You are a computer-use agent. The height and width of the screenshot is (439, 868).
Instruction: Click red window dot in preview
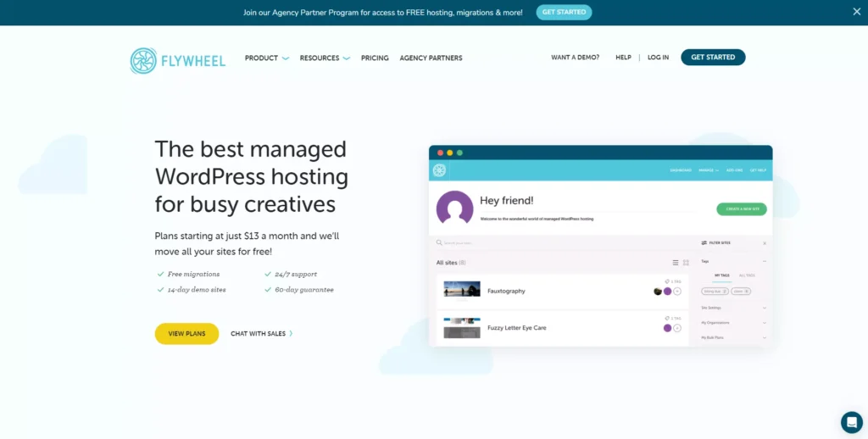coord(441,153)
